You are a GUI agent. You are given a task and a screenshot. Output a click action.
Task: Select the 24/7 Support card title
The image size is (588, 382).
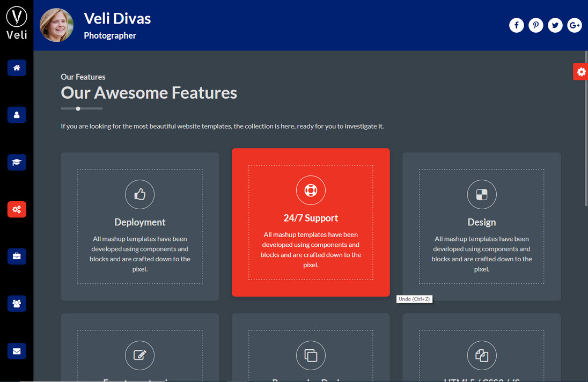311,218
